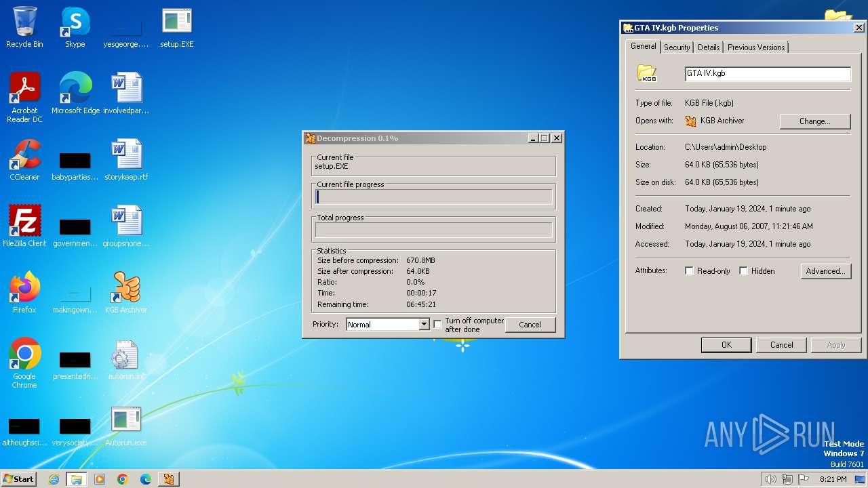Close the GTA IV.kgb Properties window
The width and height of the screenshot is (868, 488).
click(x=859, y=28)
